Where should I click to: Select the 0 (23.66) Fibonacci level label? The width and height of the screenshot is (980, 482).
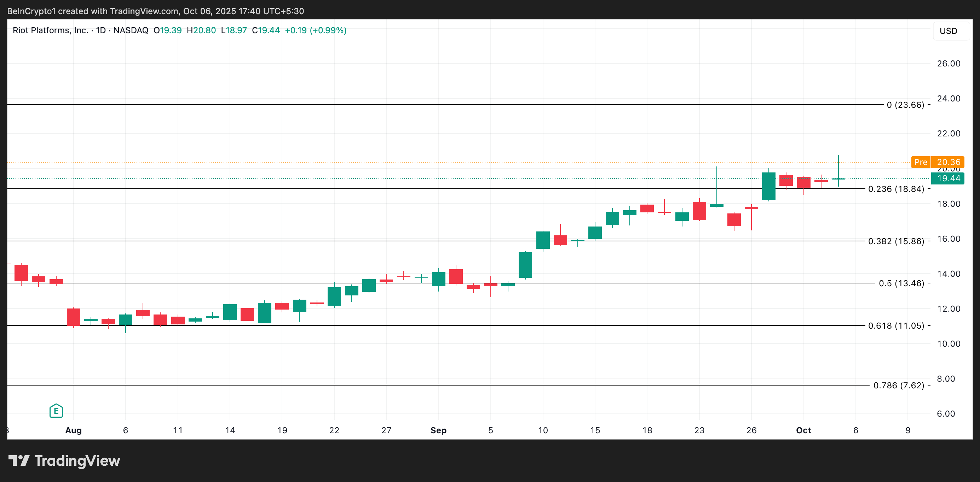pyautogui.click(x=905, y=105)
